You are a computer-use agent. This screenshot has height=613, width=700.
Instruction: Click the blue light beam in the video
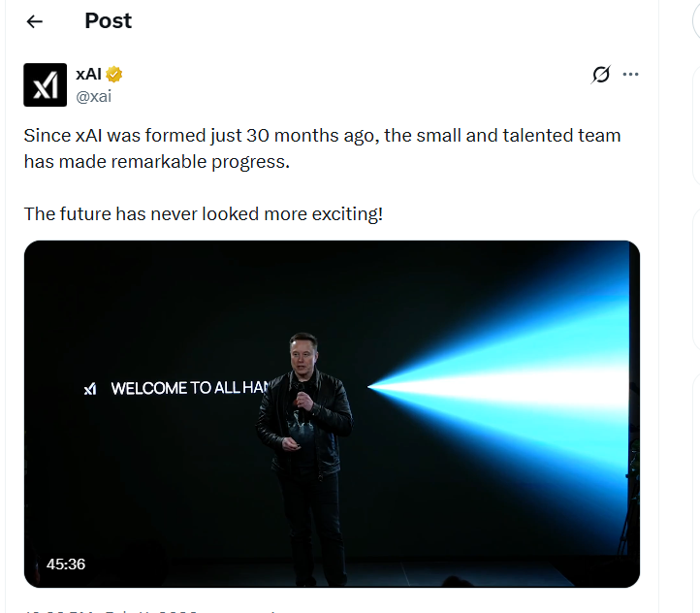point(514,386)
